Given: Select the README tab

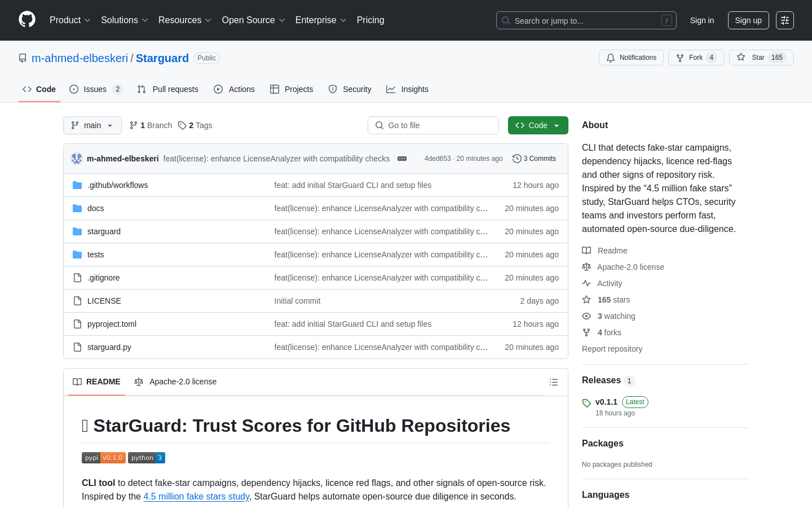Looking at the screenshot, I should pos(96,382).
